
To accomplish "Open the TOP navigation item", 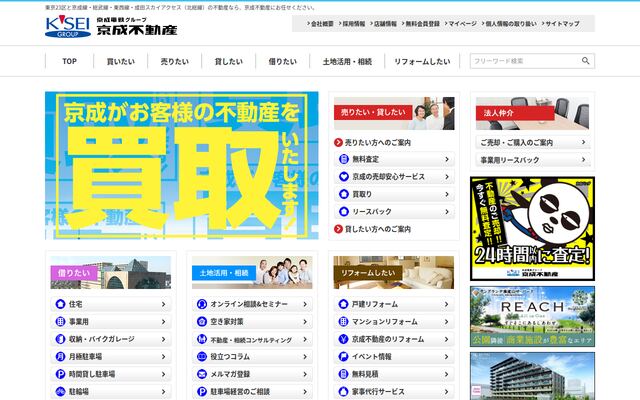I will coord(69,61).
